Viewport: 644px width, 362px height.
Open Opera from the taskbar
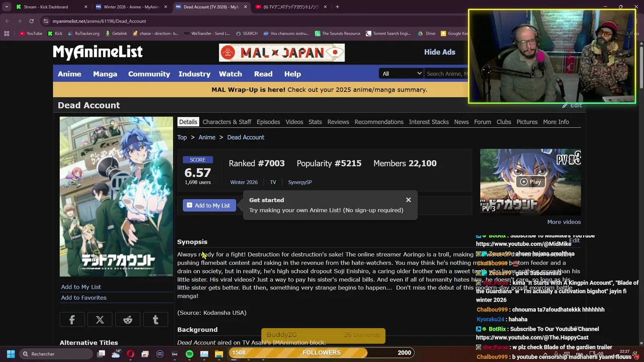(130, 354)
